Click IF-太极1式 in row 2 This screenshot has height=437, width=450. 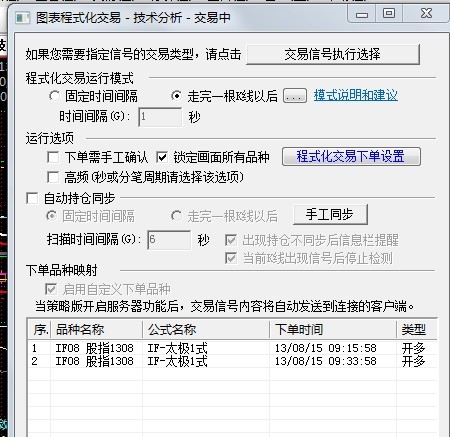tap(177, 361)
